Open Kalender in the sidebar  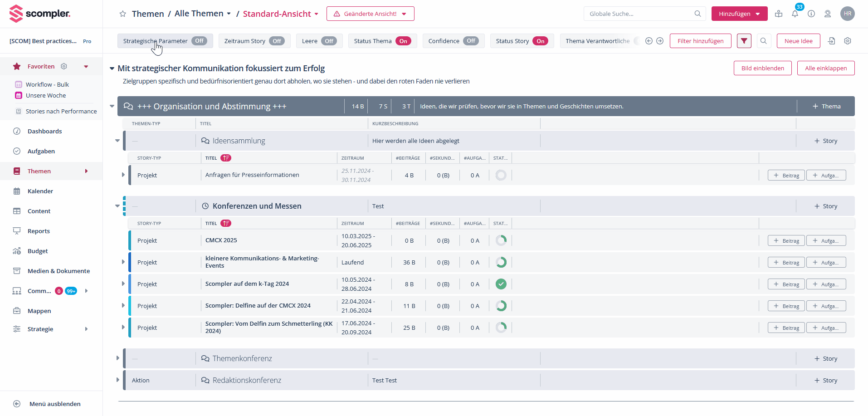click(40, 191)
